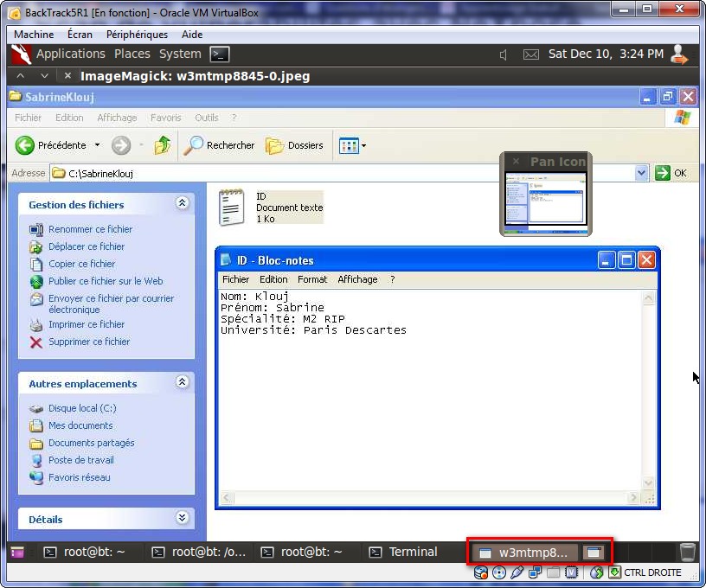Open the VirtualBox Écran menu
Image resolution: width=706 pixels, height=588 pixels.
tap(80, 35)
